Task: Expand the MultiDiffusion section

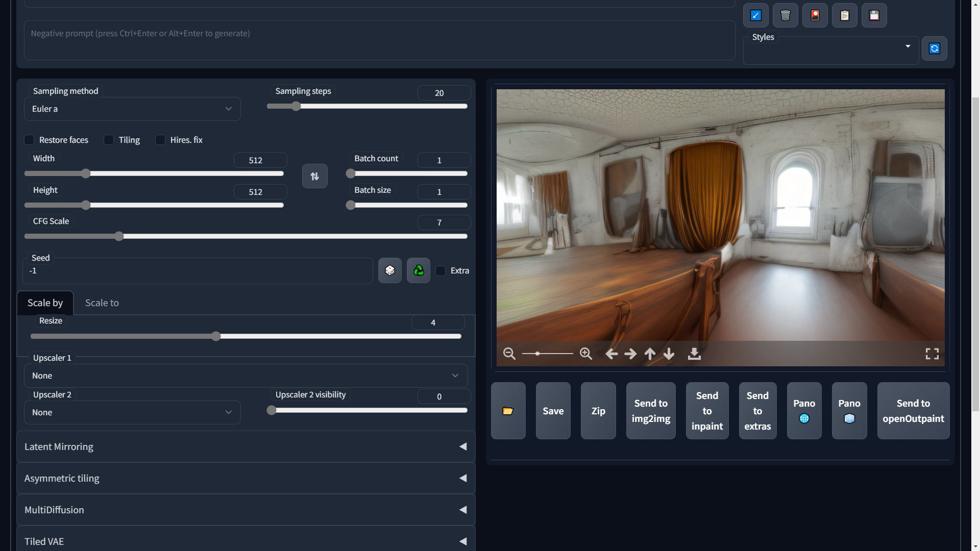Action: pos(246,509)
